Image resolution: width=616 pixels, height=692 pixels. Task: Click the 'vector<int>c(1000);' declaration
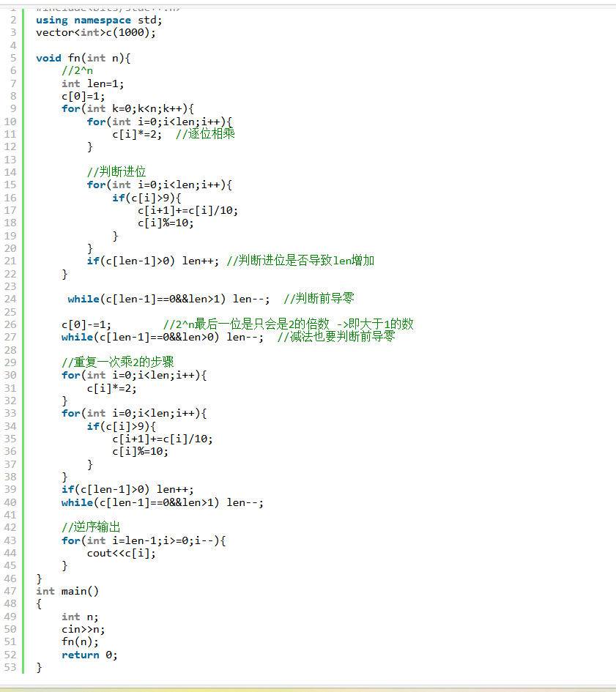[95, 32]
